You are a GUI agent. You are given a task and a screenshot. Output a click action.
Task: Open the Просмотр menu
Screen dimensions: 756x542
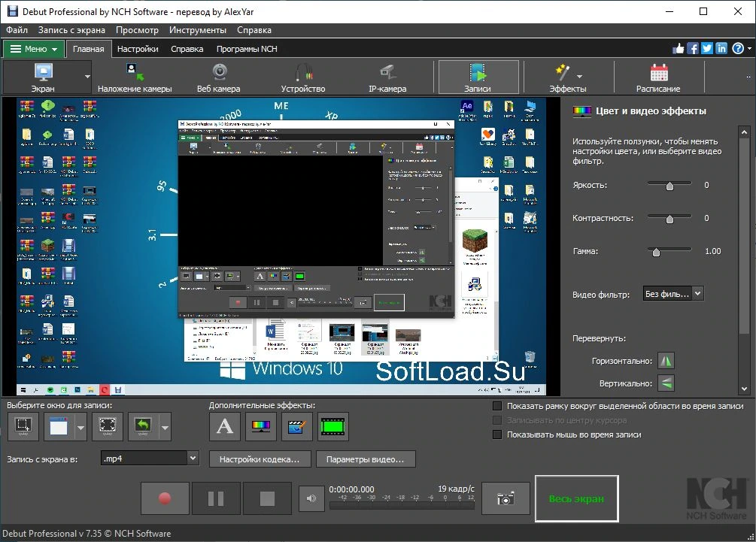[137, 30]
